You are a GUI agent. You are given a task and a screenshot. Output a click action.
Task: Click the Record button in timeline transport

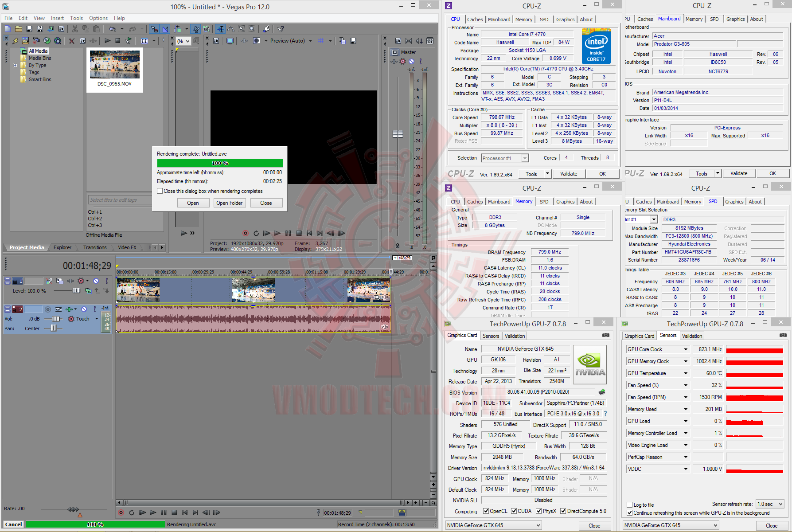click(x=121, y=512)
